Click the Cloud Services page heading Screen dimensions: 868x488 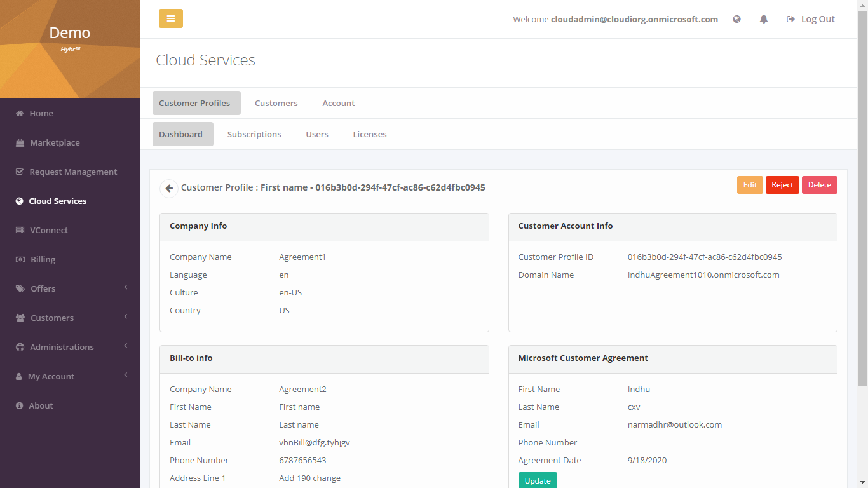[x=205, y=60]
